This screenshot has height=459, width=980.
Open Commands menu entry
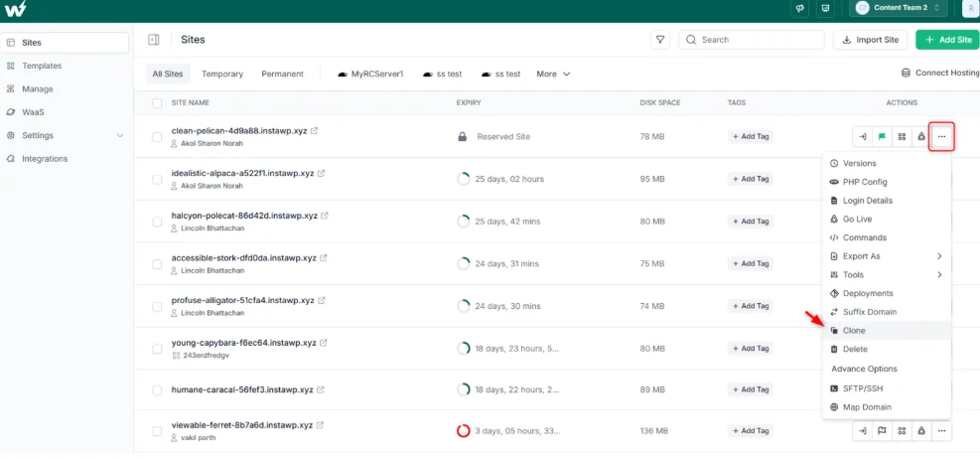(887, 237)
